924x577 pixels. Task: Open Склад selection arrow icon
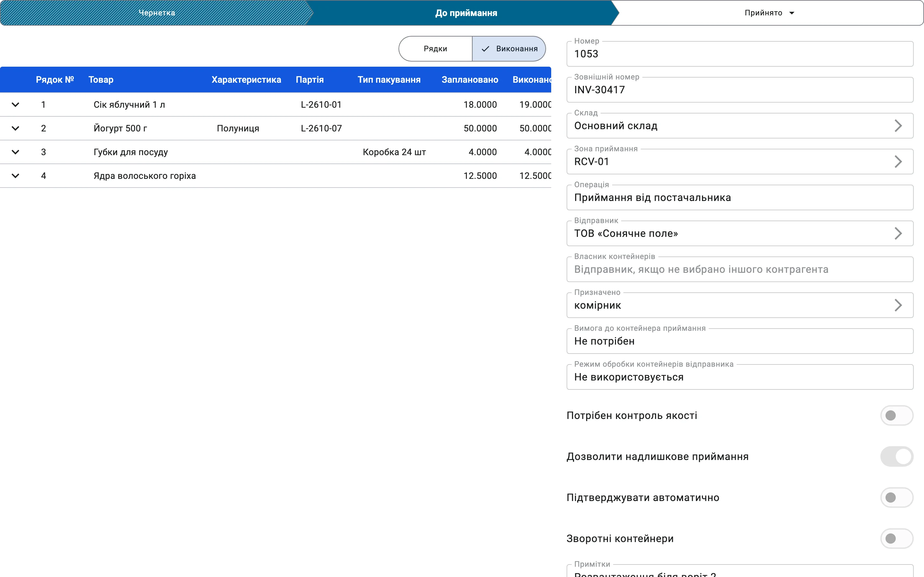pos(898,126)
